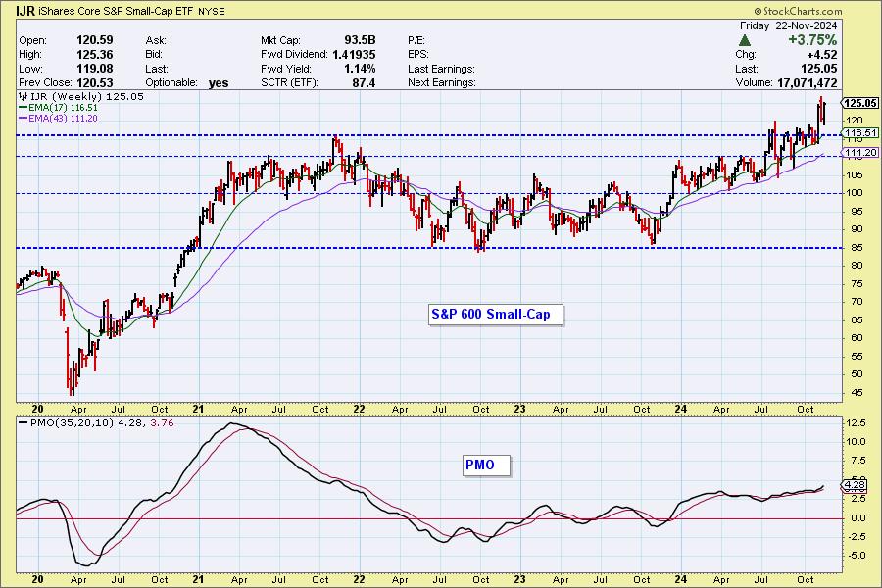Click the PMO annotation label box

pyautogui.click(x=486, y=465)
